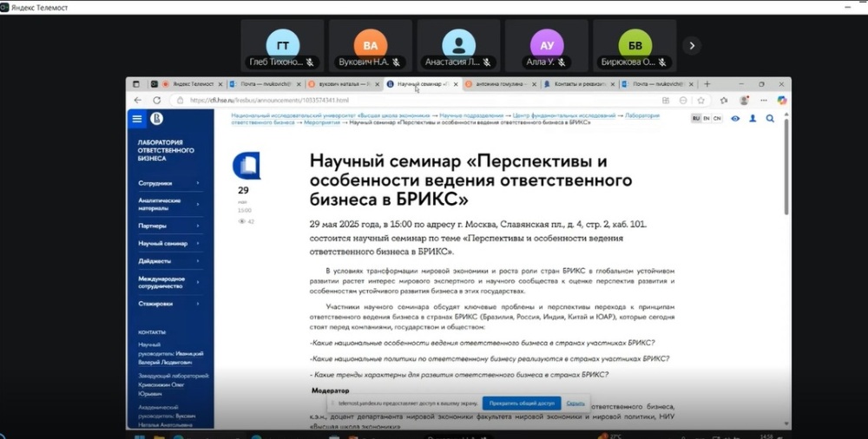This screenshot has height=439, width=868.
Task: Click the scrollbar down arrow on page
Action: coord(786,424)
